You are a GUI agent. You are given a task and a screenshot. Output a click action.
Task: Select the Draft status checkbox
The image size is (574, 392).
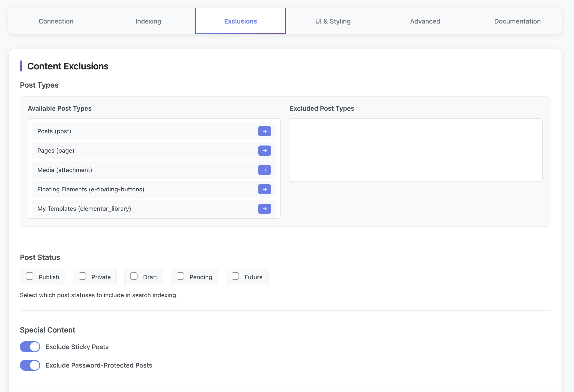coord(134,276)
